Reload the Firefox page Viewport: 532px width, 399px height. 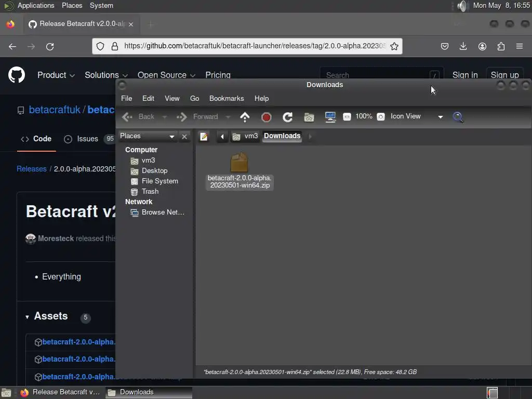tap(50, 46)
